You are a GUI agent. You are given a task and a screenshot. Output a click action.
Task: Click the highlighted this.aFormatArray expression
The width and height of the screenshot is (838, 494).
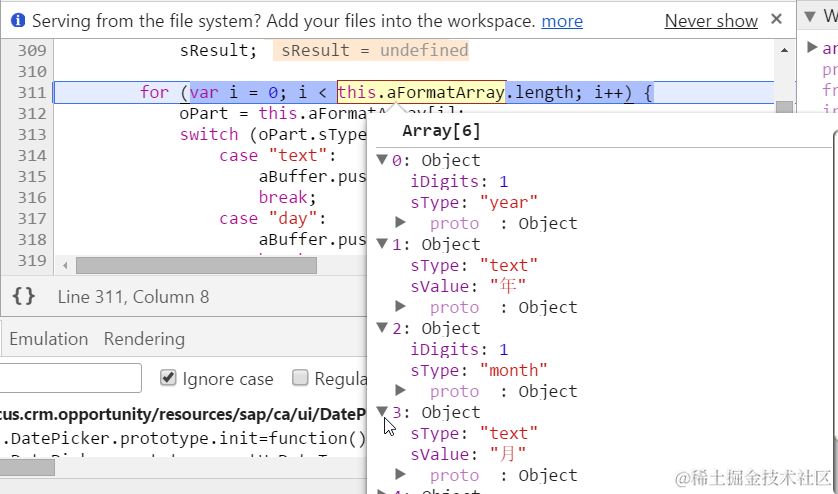421,92
